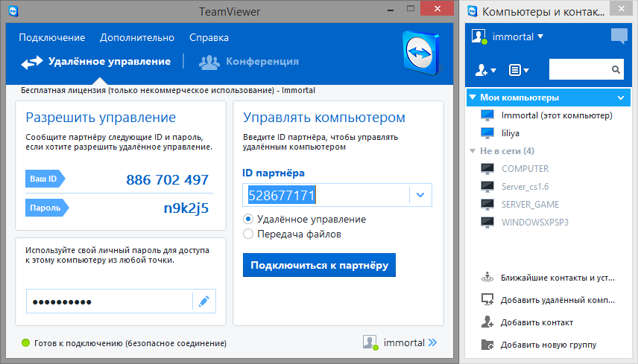The width and height of the screenshot is (638, 364).
Task: Click Добавить новую группу link
Action: point(549,345)
